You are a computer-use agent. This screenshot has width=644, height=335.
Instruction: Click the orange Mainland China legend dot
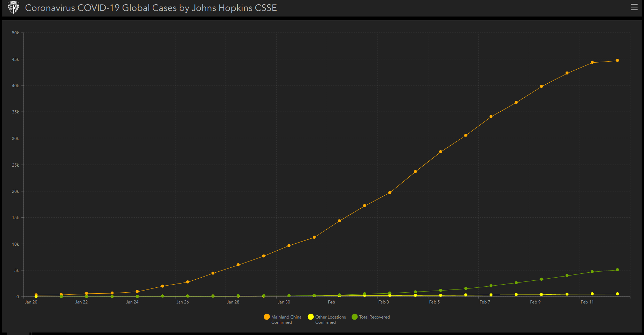point(267,317)
